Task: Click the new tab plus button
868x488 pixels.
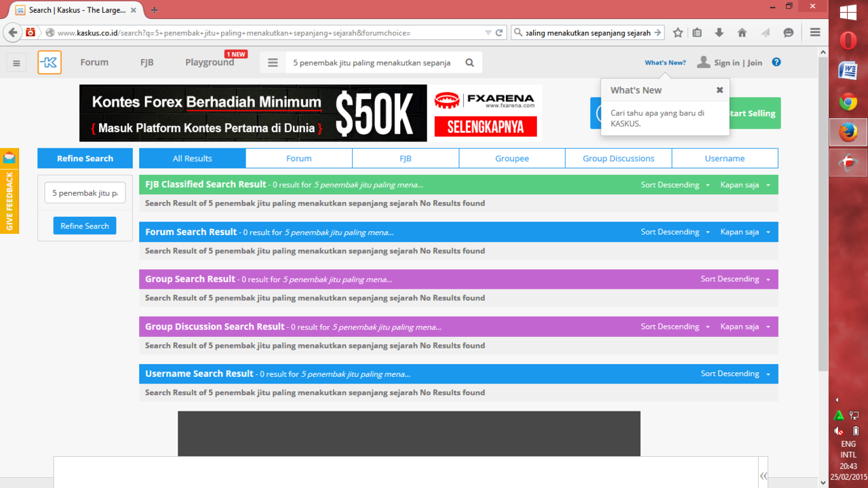Action: [x=155, y=10]
